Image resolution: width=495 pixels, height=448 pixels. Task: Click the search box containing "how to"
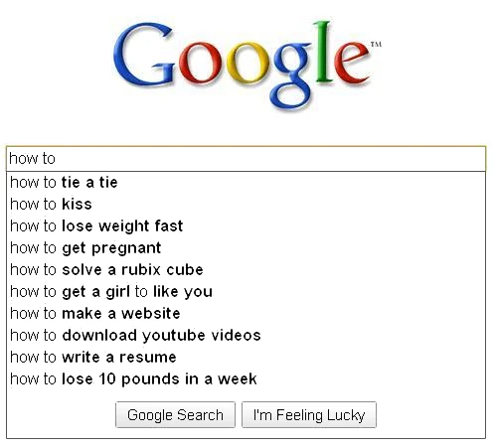(x=246, y=158)
